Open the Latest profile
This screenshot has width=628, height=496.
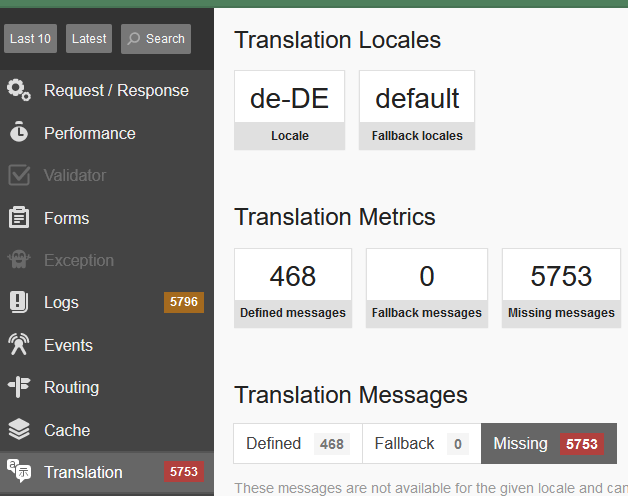point(89,39)
